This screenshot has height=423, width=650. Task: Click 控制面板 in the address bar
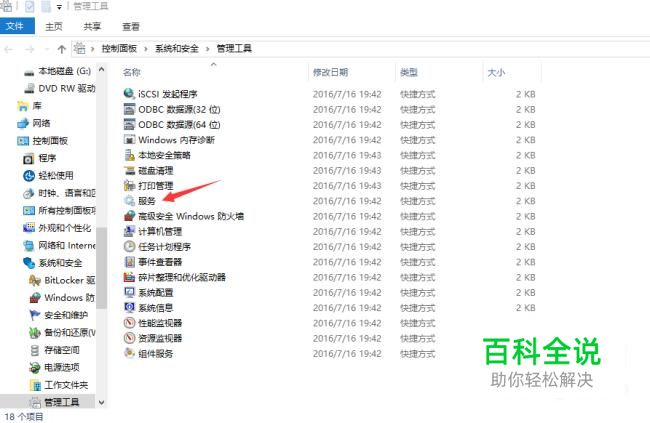tap(119, 49)
